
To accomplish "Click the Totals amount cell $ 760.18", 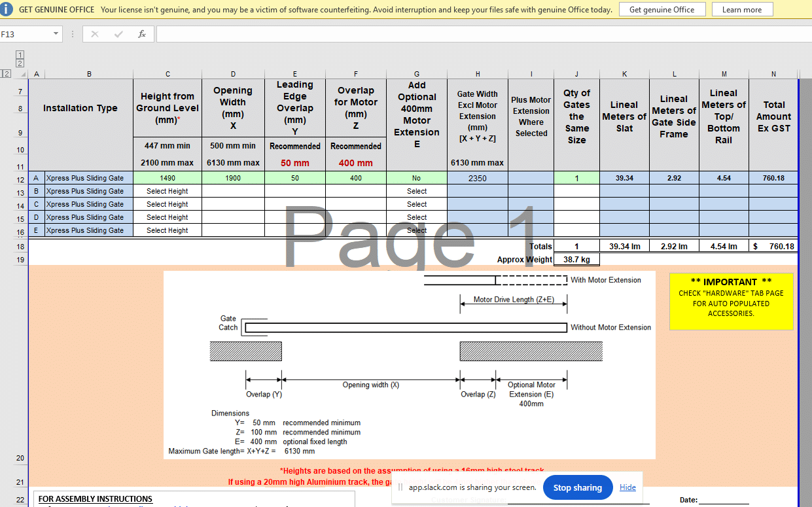I will point(773,247).
